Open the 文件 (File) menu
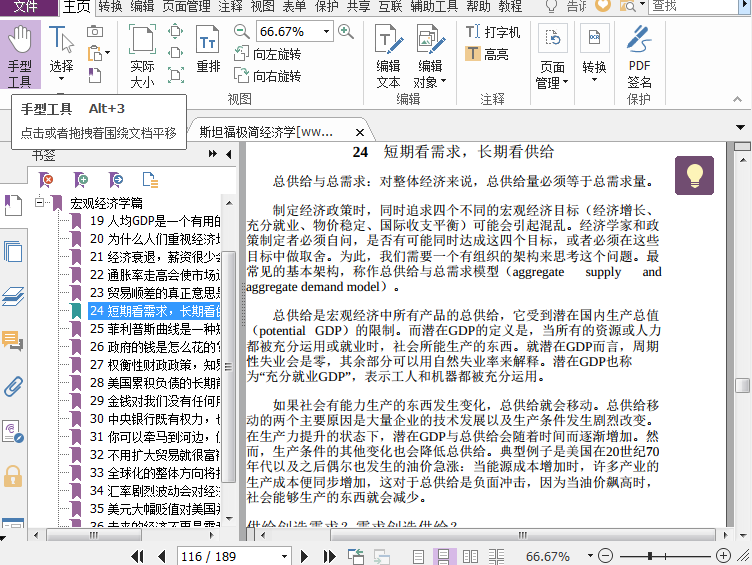Screen dimensions: 752x565 [x=27, y=6]
